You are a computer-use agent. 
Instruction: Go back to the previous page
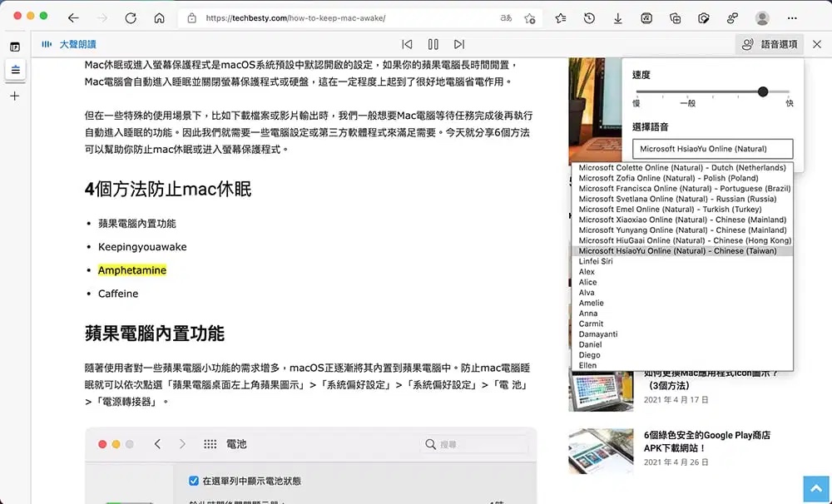(73, 18)
